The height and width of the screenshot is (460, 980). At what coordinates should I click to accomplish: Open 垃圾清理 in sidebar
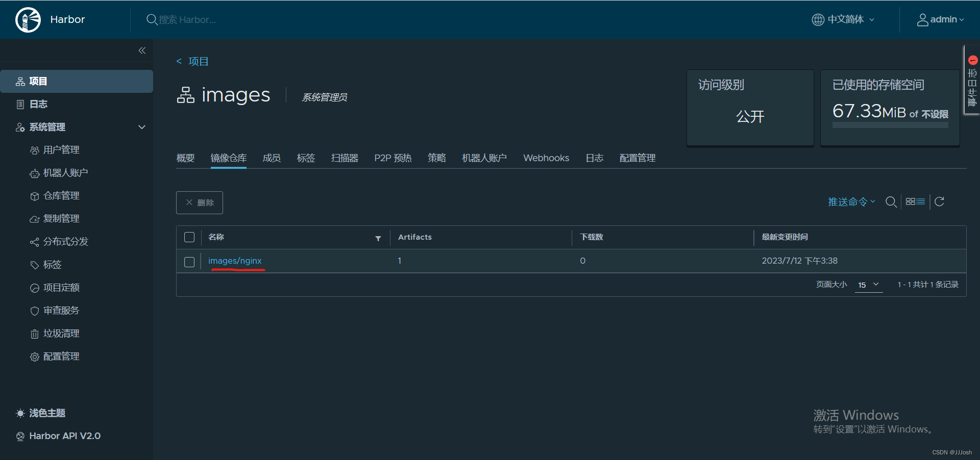pos(61,334)
